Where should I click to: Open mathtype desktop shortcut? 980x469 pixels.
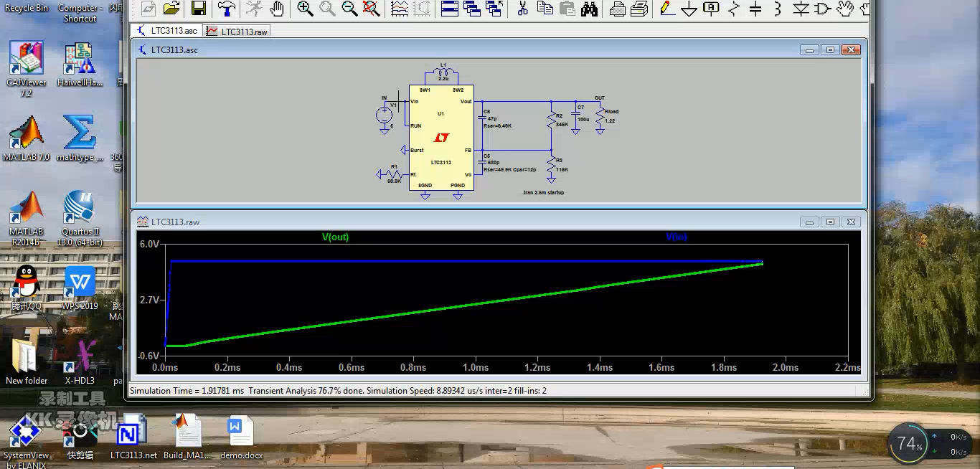(x=80, y=138)
